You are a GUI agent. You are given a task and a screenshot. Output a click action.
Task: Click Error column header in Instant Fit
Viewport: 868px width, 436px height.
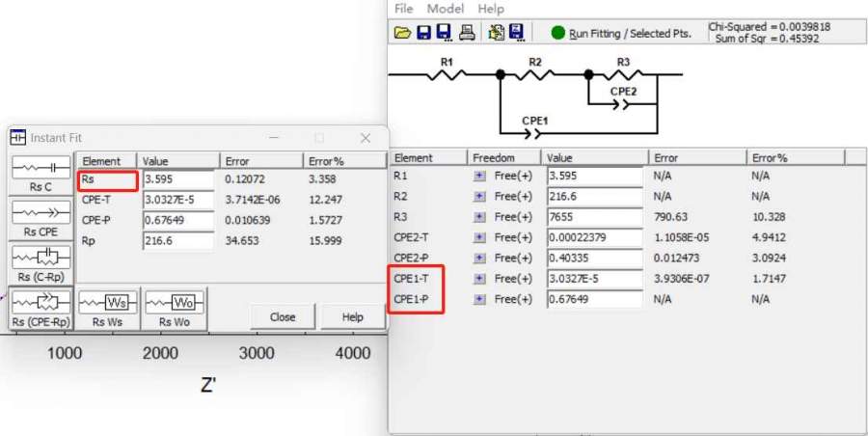[x=261, y=161]
